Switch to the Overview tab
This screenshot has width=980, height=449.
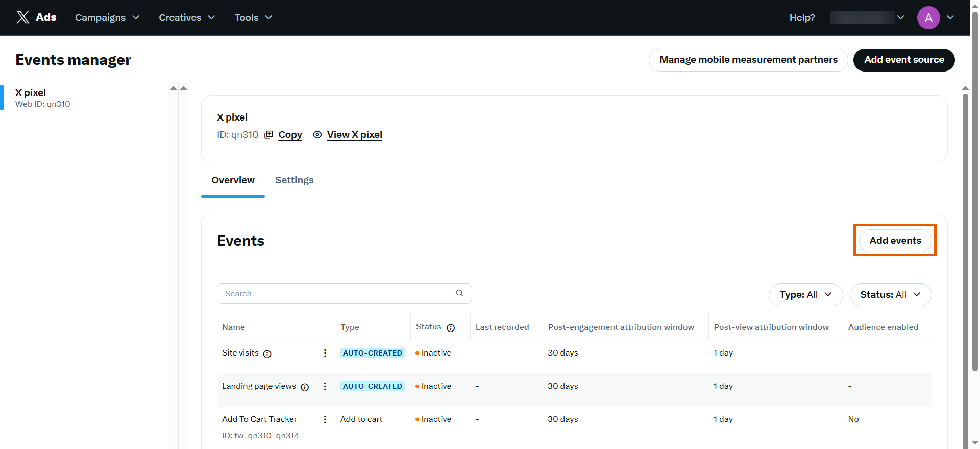233,180
